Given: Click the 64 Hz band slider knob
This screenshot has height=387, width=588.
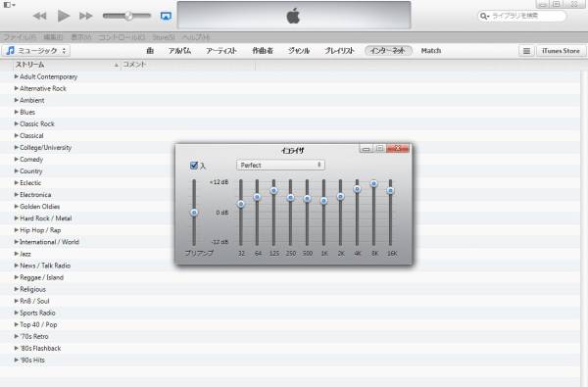Looking at the screenshot, I should click(x=257, y=197).
